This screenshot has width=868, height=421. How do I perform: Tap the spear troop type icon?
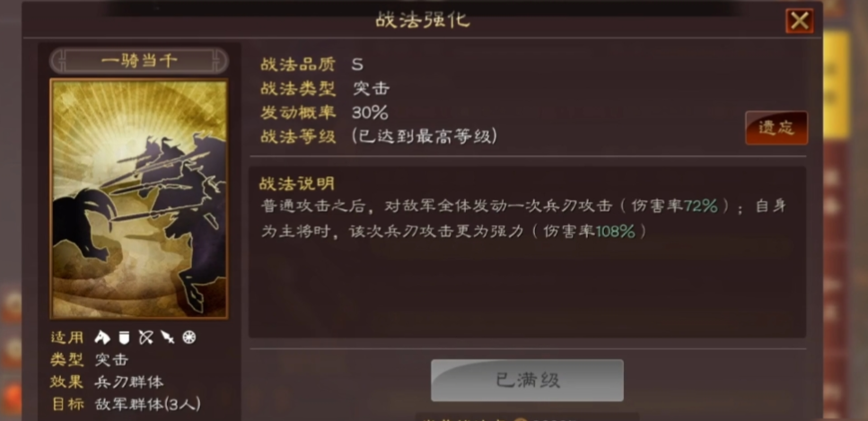[x=167, y=338]
